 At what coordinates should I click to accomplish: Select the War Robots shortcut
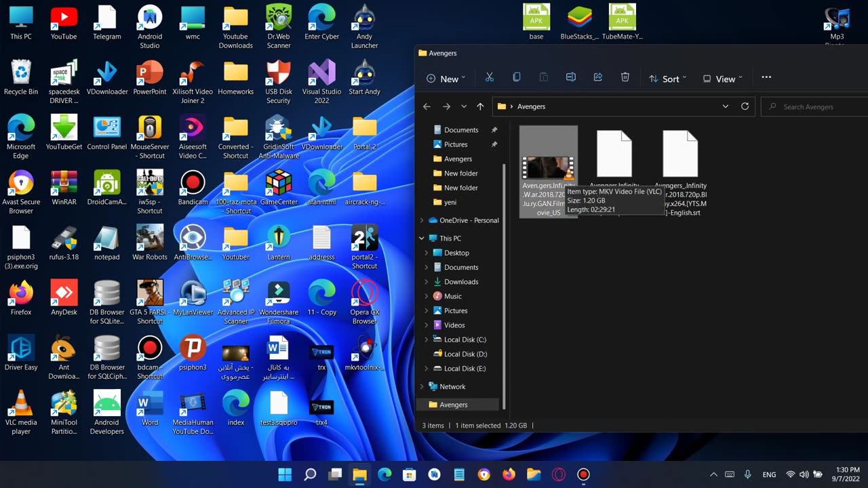pyautogui.click(x=150, y=243)
